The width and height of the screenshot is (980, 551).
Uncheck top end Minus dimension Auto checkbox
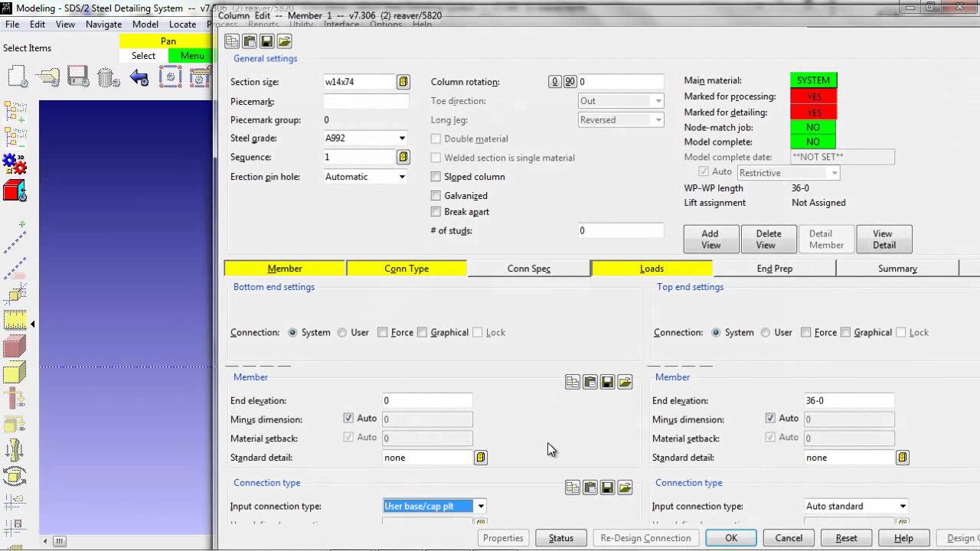pos(770,419)
